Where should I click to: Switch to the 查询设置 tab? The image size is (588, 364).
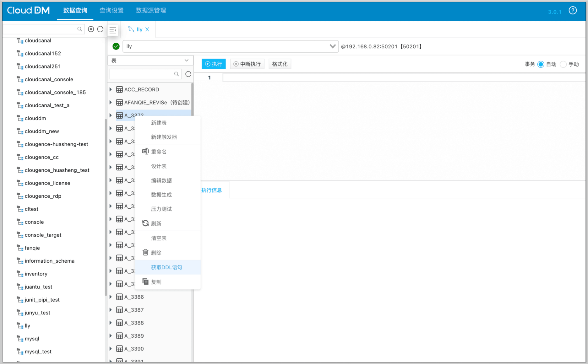(x=112, y=11)
